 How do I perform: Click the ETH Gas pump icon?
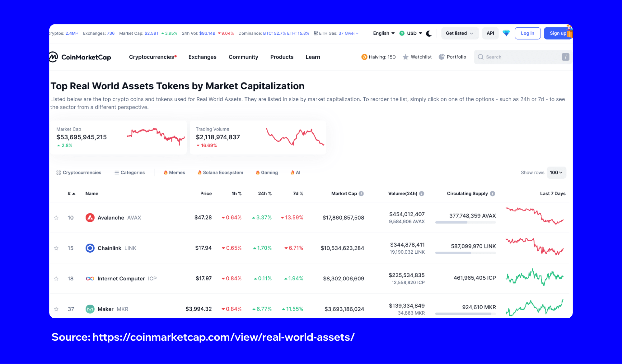tap(316, 33)
